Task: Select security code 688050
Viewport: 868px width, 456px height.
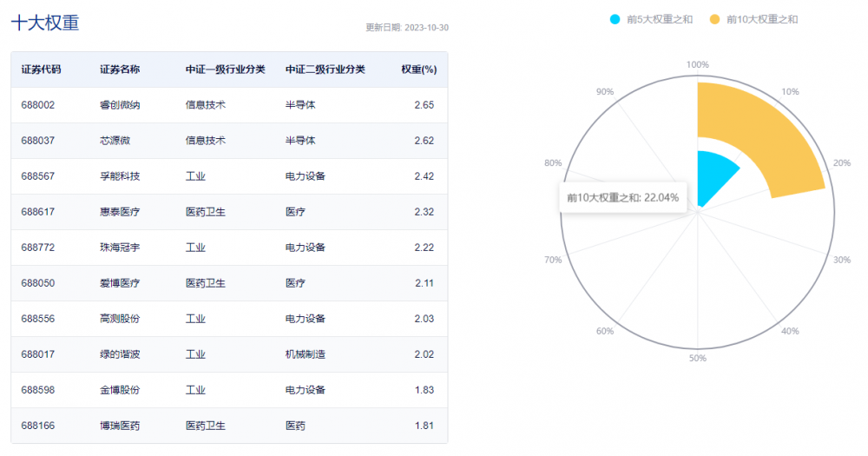Action: coord(37,283)
